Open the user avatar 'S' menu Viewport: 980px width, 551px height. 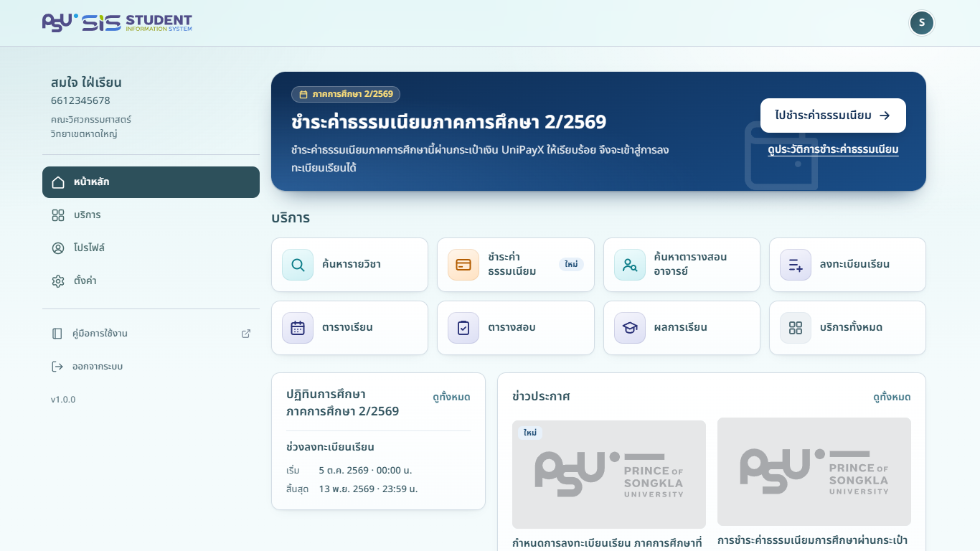(x=922, y=23)
